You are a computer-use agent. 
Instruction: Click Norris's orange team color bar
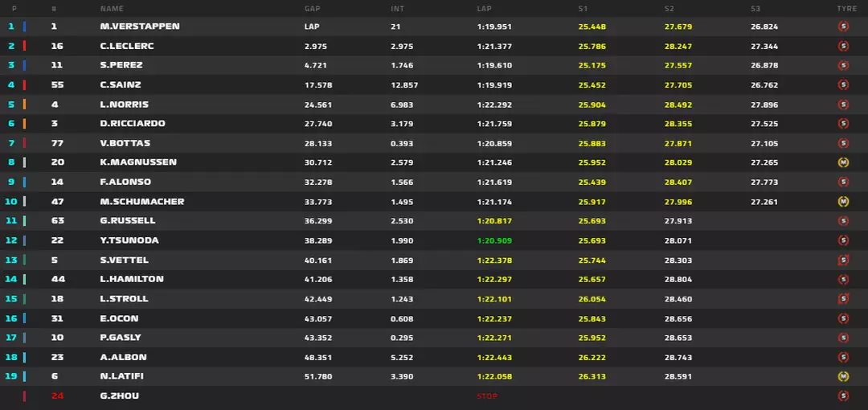(24, 105)
